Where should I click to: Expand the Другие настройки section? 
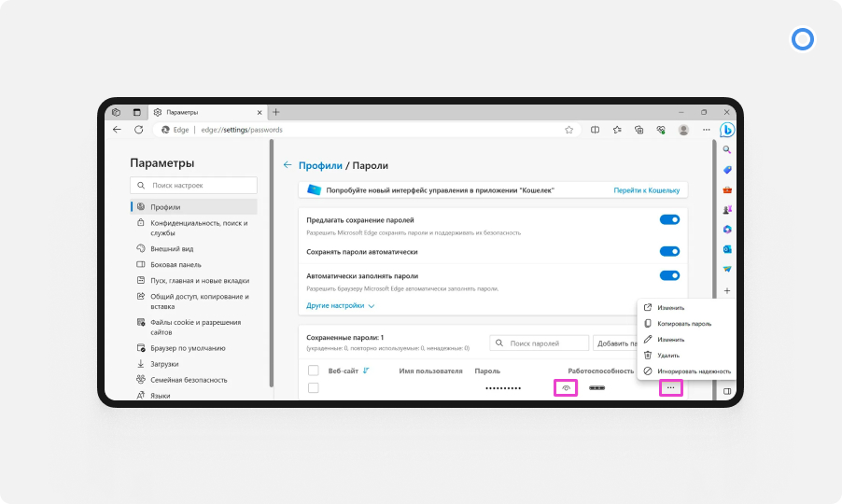click(x=340, y=305)
